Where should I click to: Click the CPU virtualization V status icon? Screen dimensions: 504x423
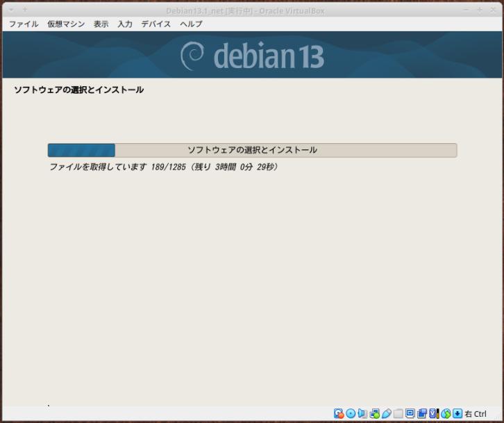[434, 413]
